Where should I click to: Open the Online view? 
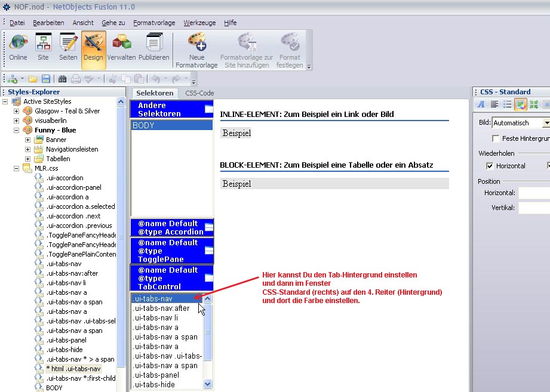coord(18,47)
